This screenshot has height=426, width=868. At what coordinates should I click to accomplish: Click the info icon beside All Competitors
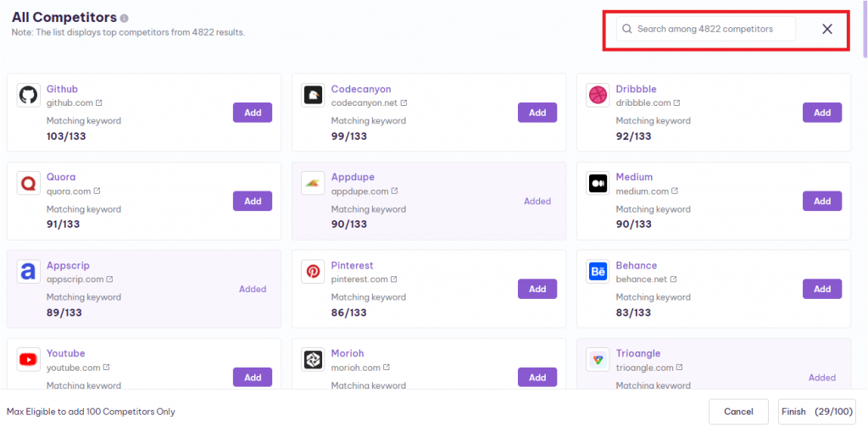pos(125,18)
